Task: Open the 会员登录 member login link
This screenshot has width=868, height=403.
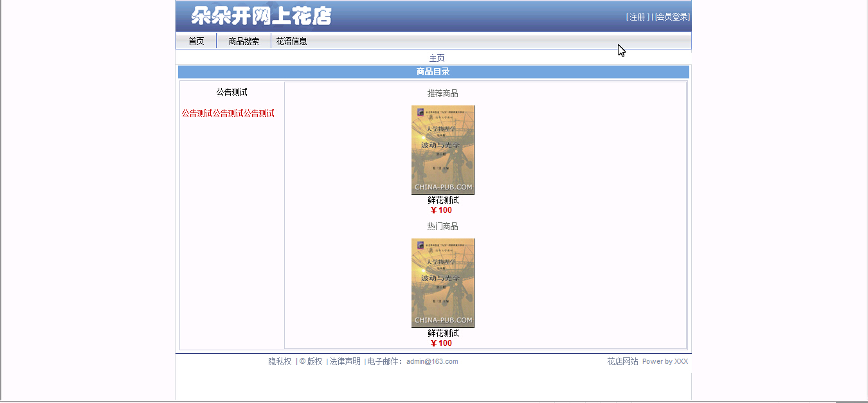Action: (x=672, y=17)
